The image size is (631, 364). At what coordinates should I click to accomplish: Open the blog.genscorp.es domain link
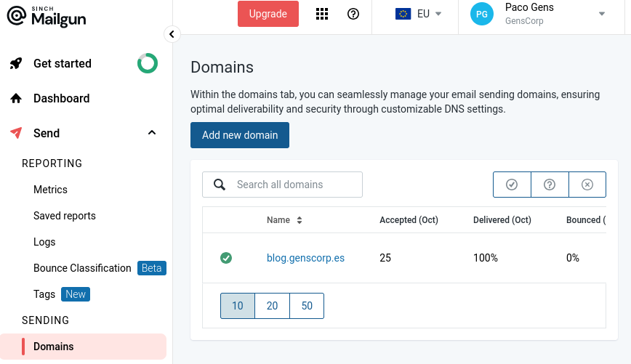(305, 258)
